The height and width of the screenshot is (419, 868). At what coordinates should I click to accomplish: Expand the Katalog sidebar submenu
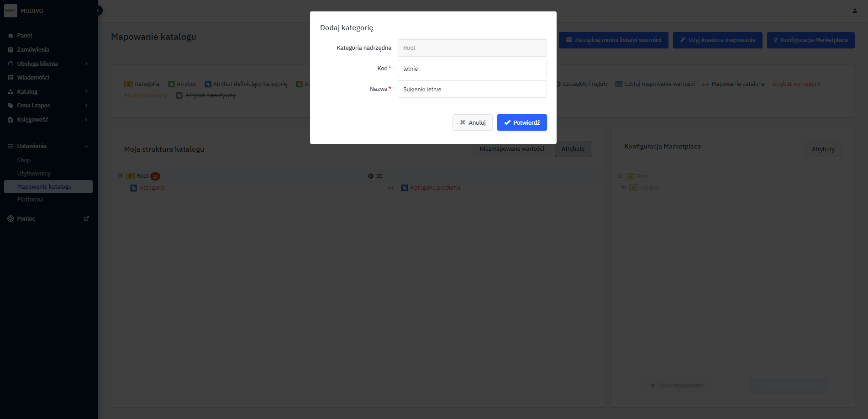86,92
